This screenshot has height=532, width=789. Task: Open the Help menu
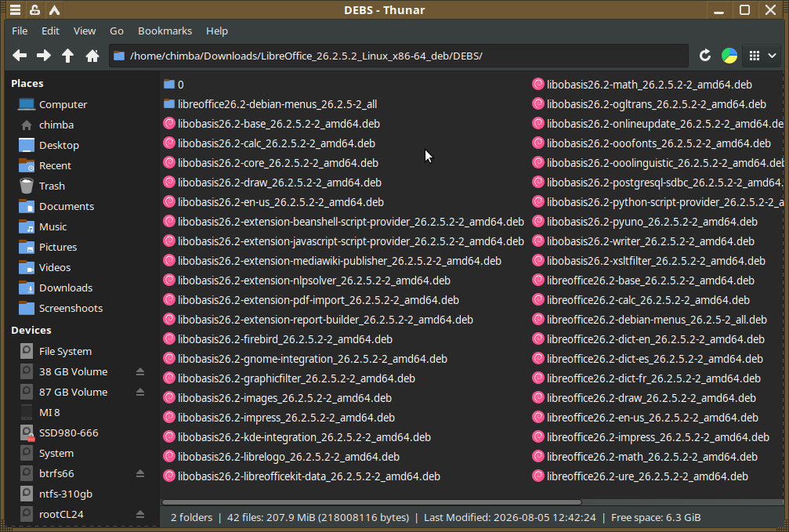pyautogui.click(x=217, y=31)
